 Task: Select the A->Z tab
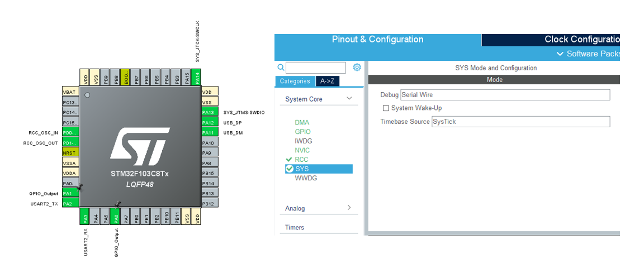328,81
